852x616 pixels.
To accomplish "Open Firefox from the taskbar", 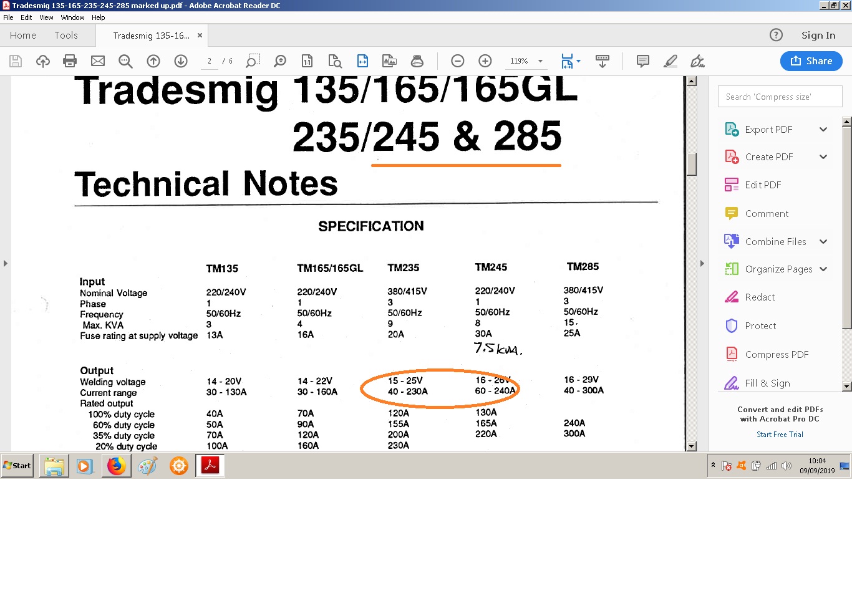I will click(117, 466).
